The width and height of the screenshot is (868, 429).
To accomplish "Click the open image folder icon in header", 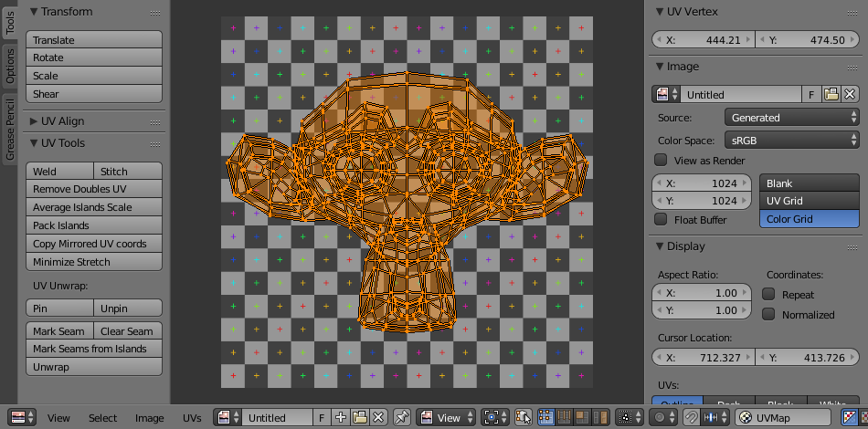I will [360, 417].
